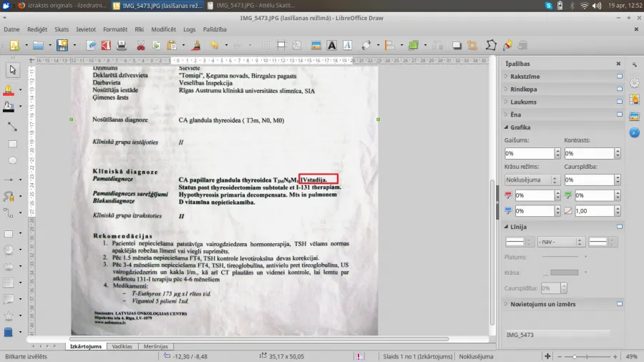Open the Palīdzība menu
The image size is (644, 362).
pyautogui.click(x=215, y=29)
